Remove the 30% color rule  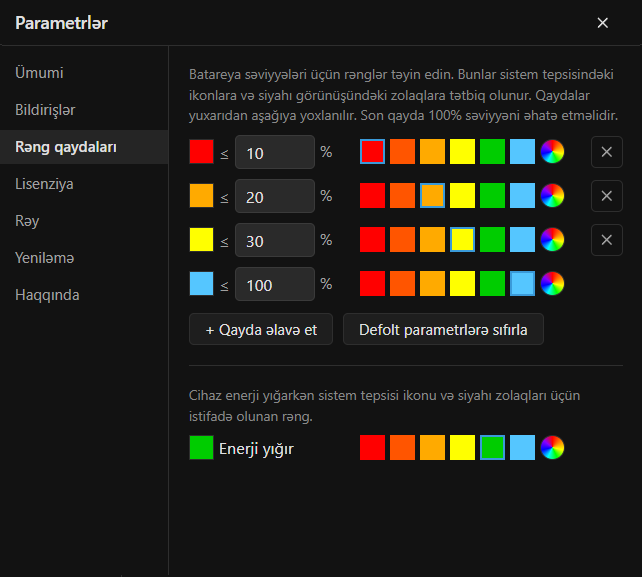(607, 240)
